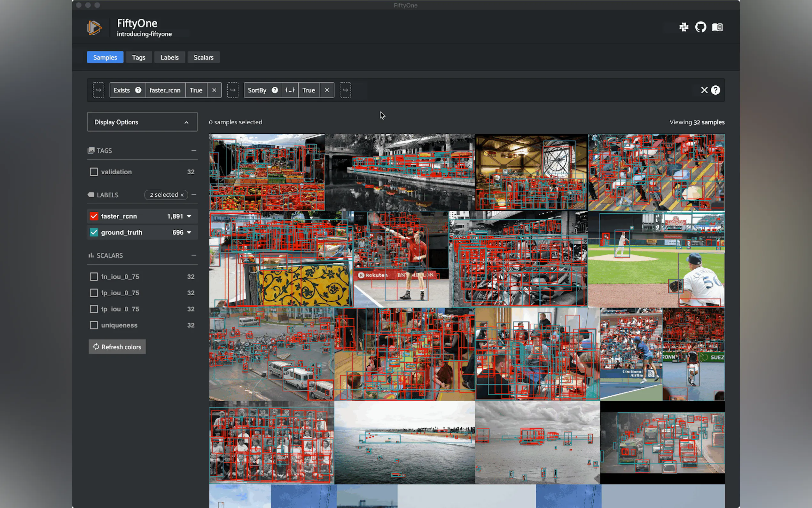Expand the faster_rcnn label dropdown arrow

[189, 216]
